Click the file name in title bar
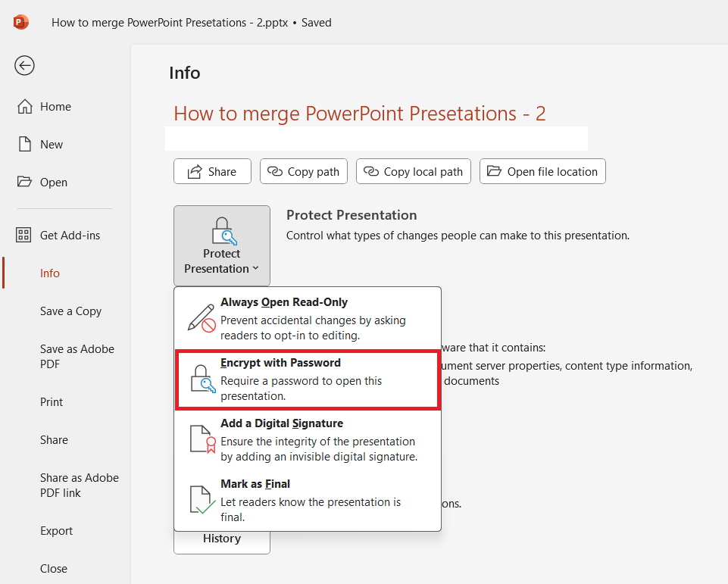Screen dimensions: 728x584 pyautogui.click(x=170, y=22)
